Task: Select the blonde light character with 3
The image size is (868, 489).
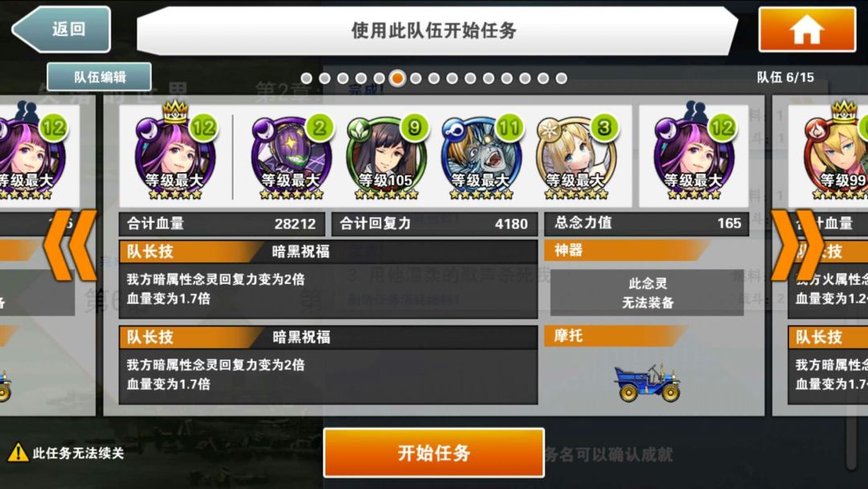Action: coord(577,156)
